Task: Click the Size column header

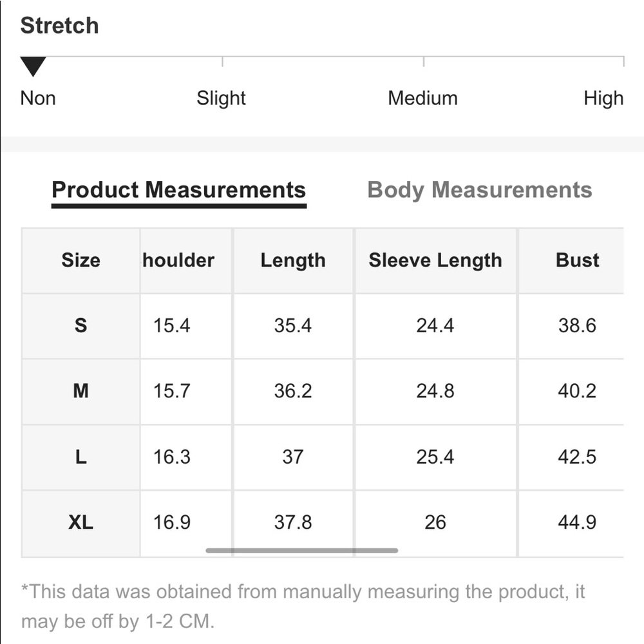Action: click(80, 260)
